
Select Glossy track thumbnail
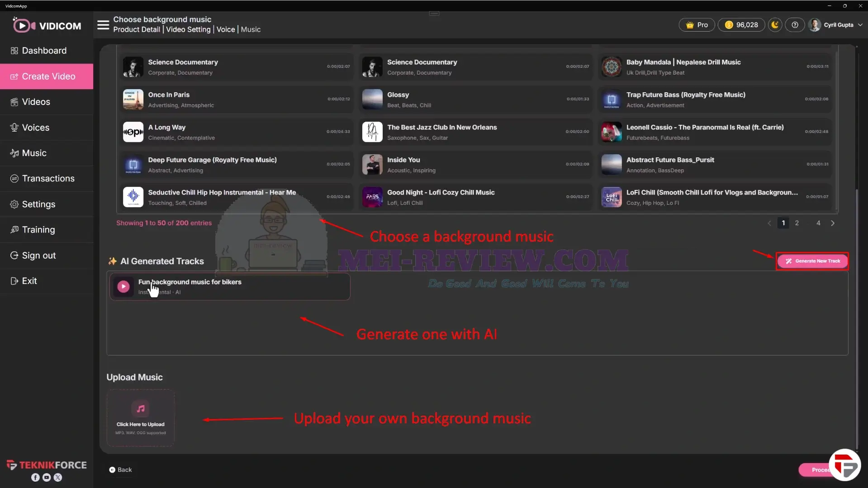pos(372,99)
